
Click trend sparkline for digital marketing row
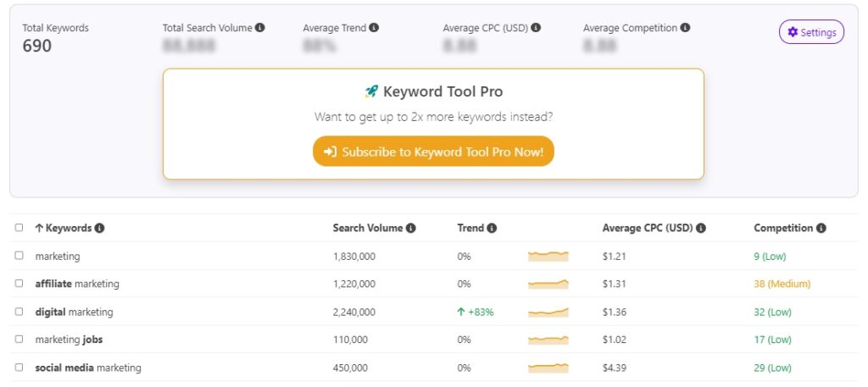tap(548, 312)
